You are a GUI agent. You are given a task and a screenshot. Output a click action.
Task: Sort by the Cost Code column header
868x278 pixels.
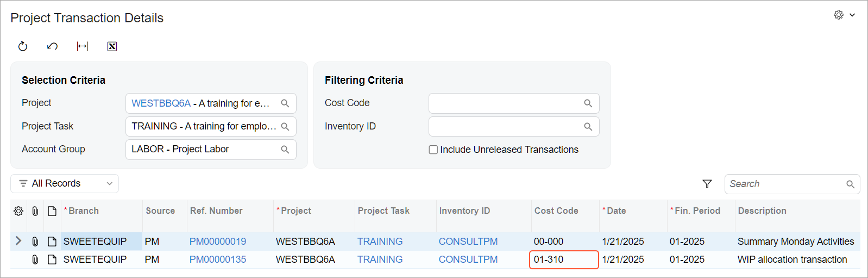(x=556, y=211)
